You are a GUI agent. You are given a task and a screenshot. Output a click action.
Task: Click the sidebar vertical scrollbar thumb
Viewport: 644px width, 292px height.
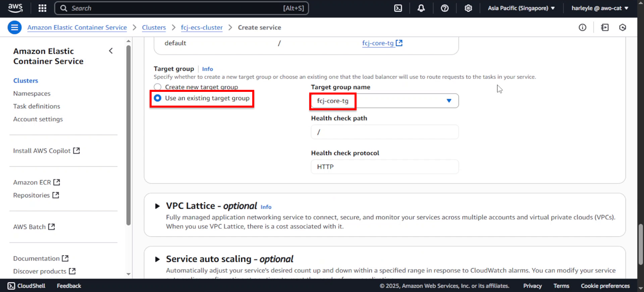128,135
